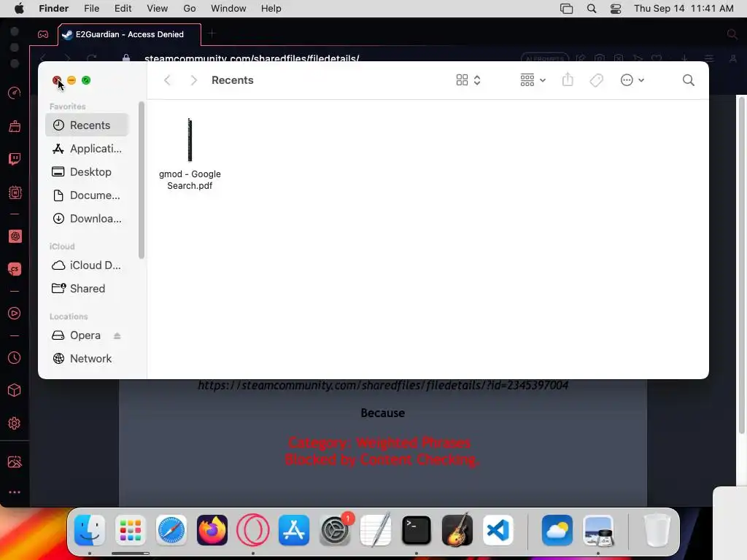
Task: Open Documents in Finder sidebar
Action: 88,195
